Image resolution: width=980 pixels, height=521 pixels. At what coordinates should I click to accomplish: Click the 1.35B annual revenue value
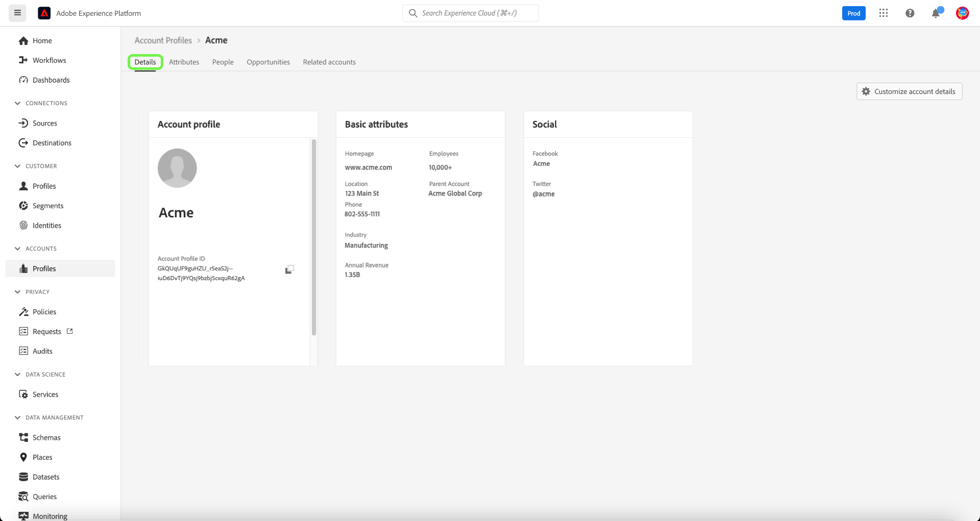point(352,275)
